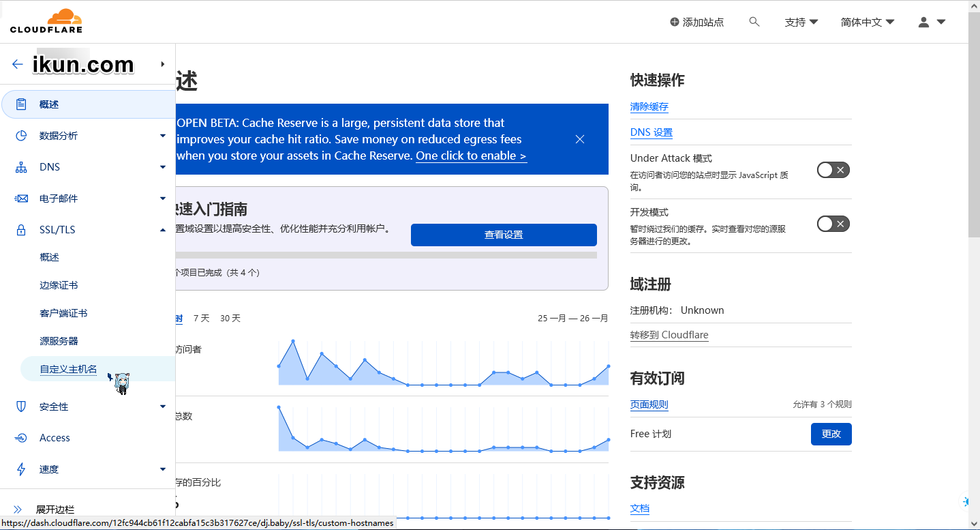Click the DNS network icon
This screenshot has width=980, height=530.
[21, 167]
